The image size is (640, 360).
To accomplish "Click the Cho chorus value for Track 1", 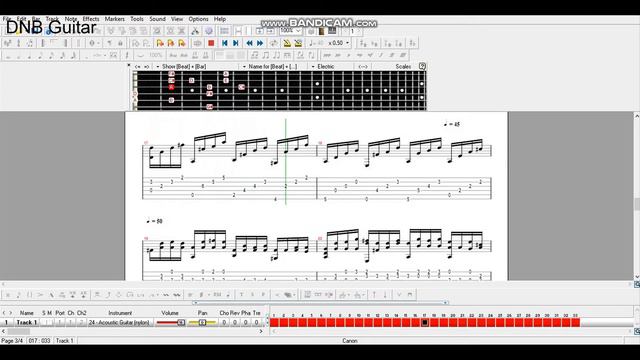I will click(224, 322).
